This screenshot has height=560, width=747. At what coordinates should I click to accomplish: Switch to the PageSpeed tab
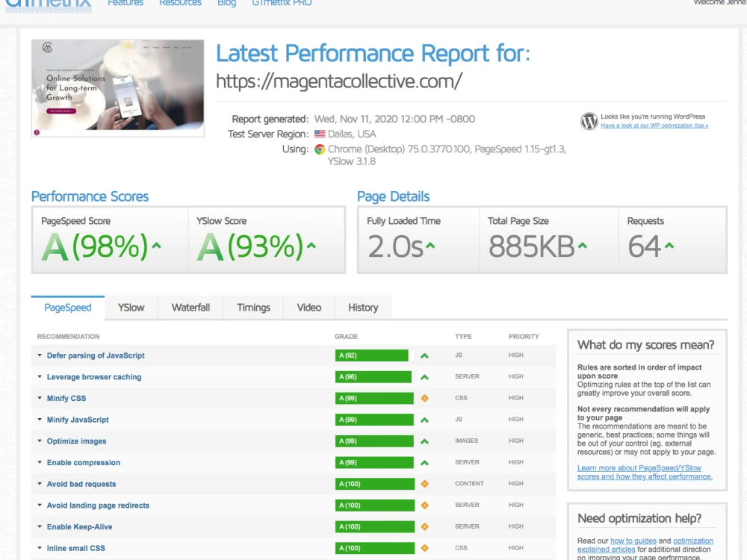coord(68,308)
